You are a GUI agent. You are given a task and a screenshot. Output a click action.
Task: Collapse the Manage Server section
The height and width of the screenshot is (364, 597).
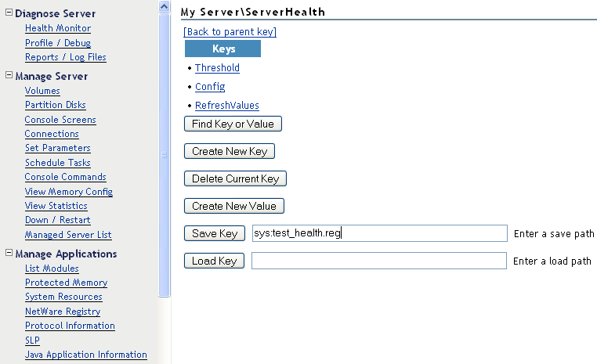9,76
